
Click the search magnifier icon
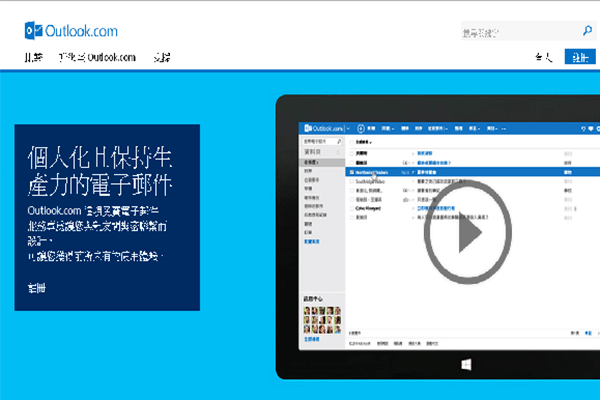572,32
